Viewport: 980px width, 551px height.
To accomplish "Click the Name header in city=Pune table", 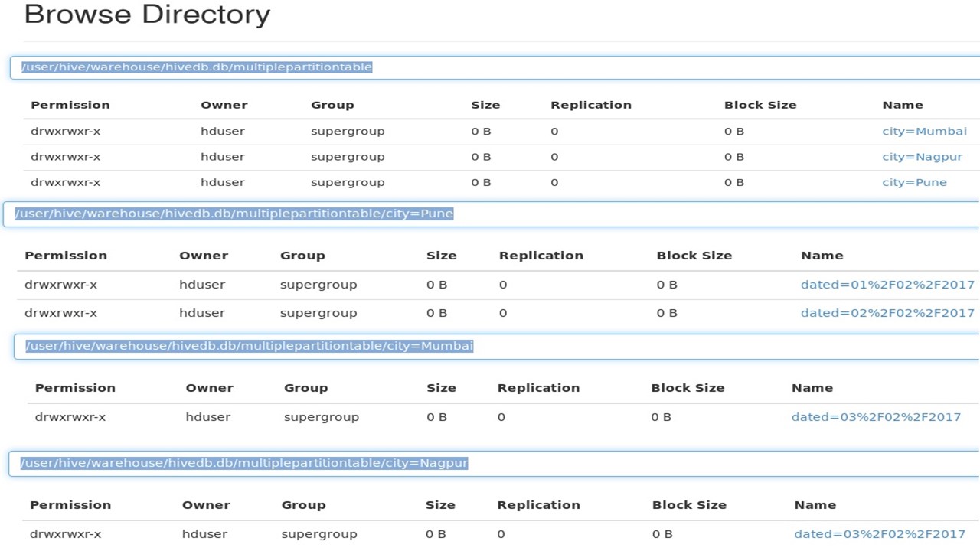I will (x=822, y=255).
